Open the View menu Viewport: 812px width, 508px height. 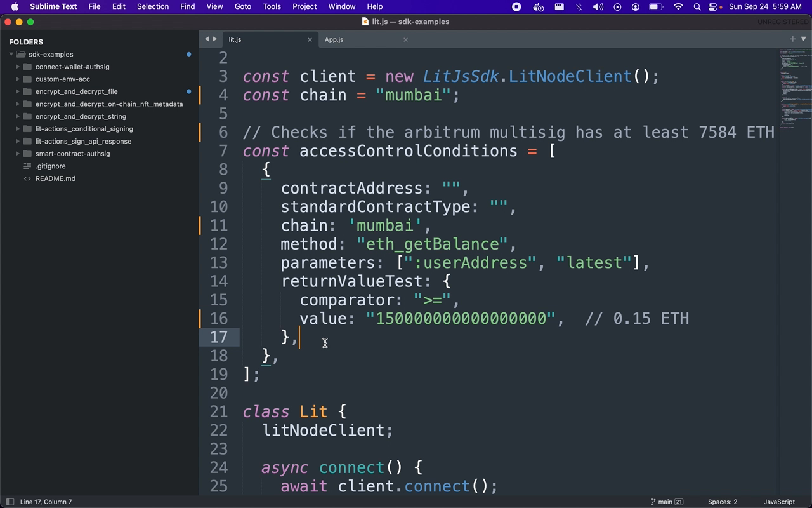pyautogui.click(x=214, y=6)
